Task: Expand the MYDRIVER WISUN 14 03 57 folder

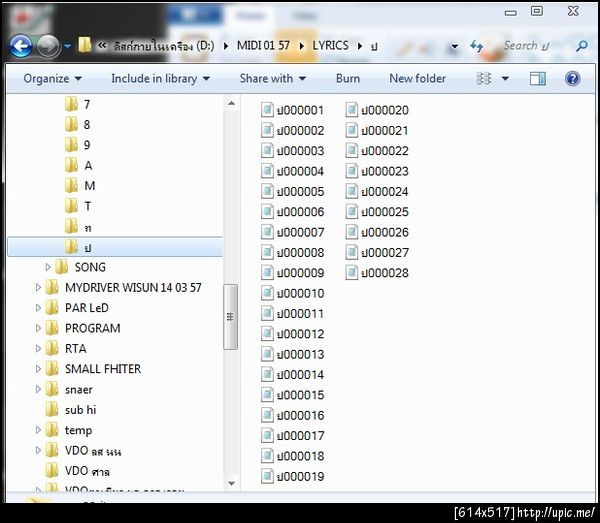Action: point(38,287)
